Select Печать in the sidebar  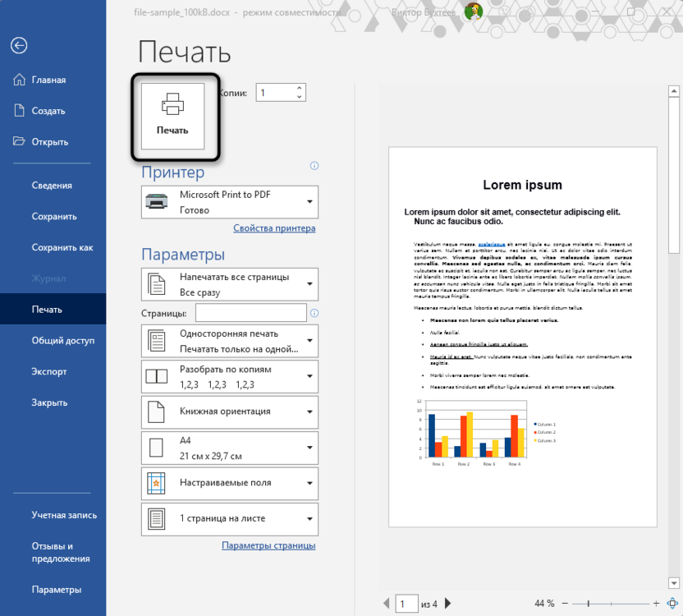tap(53, 309)
